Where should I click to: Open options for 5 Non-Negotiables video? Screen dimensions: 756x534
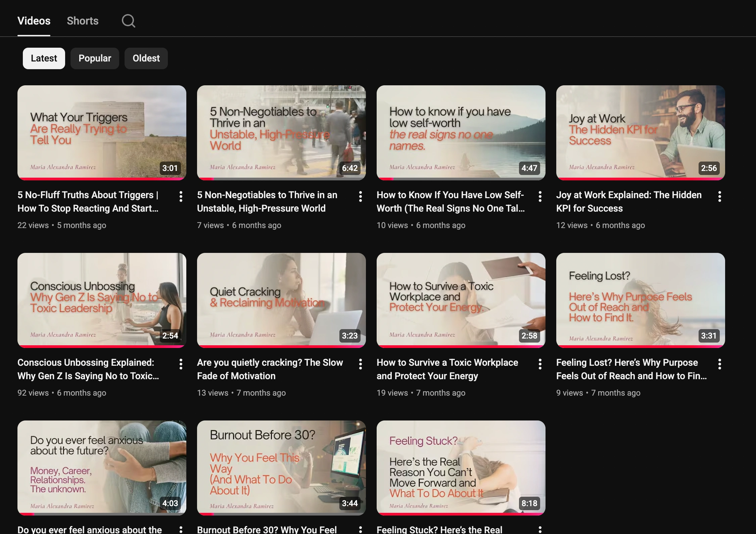361,196
